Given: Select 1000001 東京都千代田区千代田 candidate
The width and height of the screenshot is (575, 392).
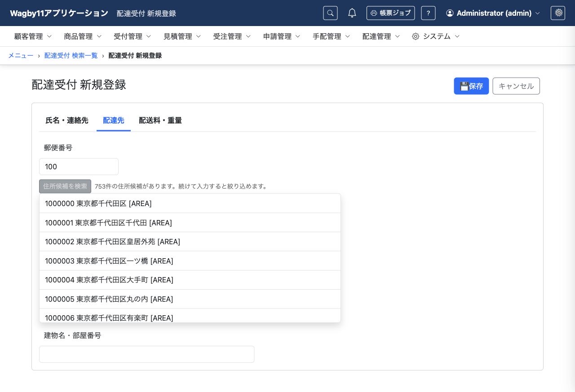Looking at the screenshot, I should click(x=190, y=223).
